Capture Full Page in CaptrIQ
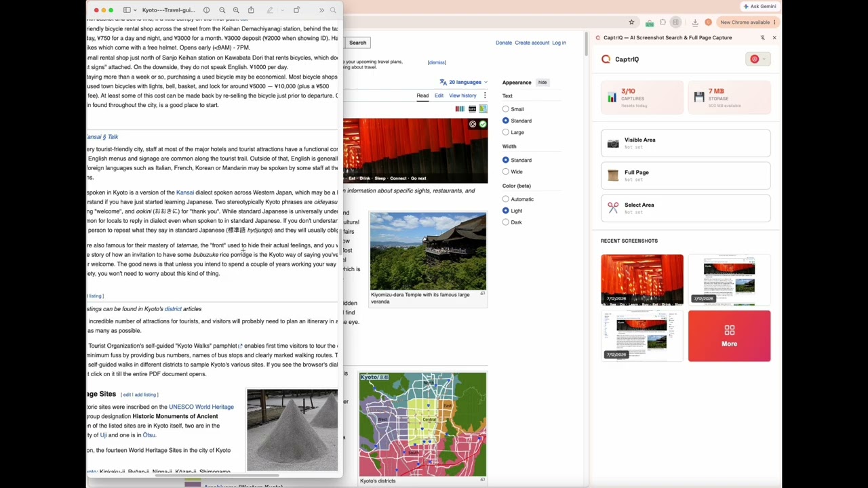The height and width of the screenshot is (488, 868). [x=686, y=176]
